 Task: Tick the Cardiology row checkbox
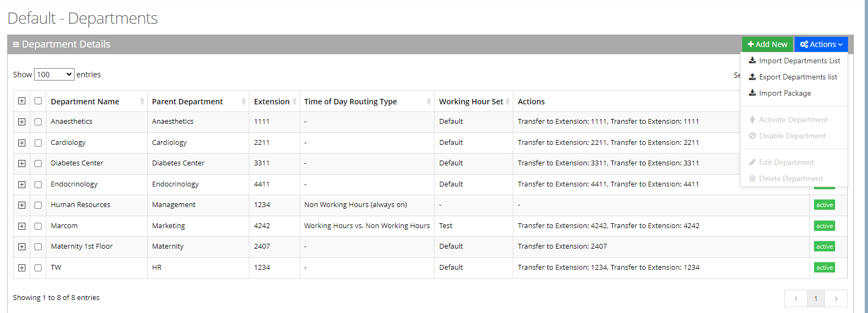click(38, 143)
